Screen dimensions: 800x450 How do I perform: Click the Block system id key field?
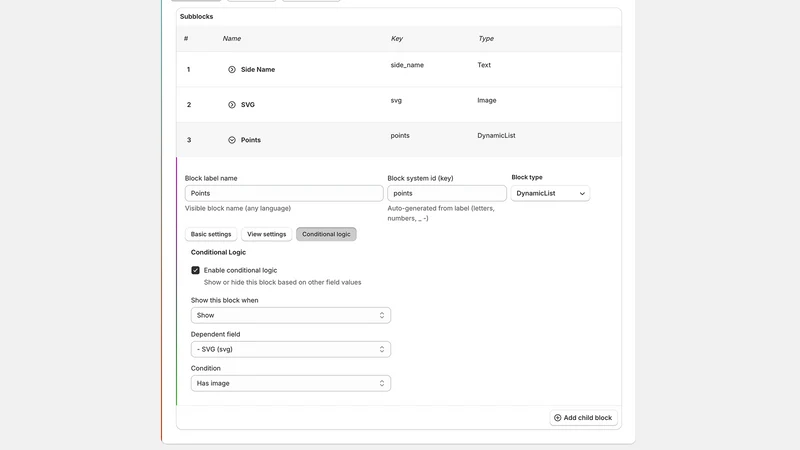point(446,193)
